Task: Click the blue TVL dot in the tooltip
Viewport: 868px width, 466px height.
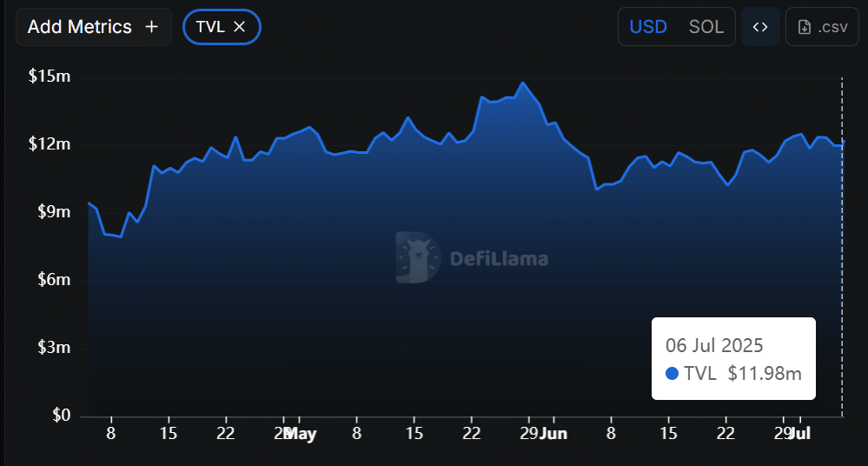Action: point(672,374)
